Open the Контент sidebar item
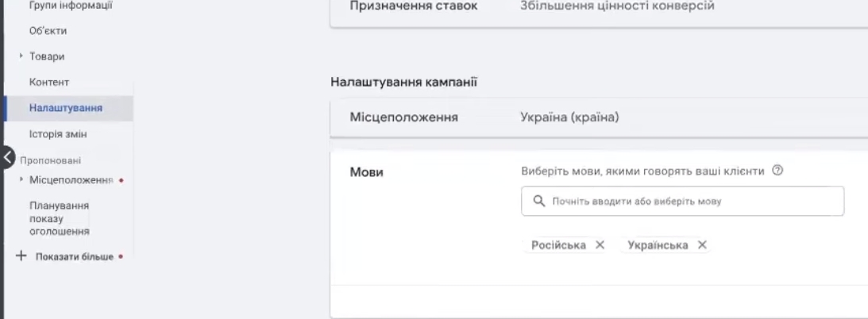The image size is (868, 319). coord(50,82)
